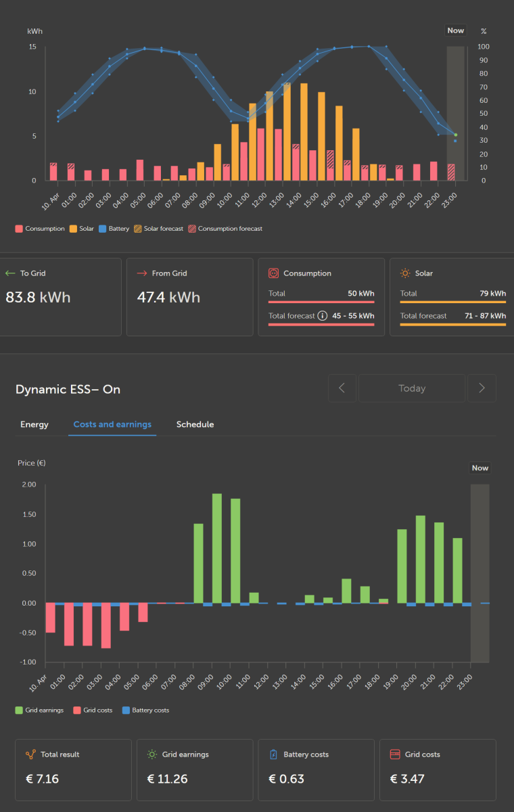The image size is (514, 812).
Task: Click the Total forecast info icon
Action: click(x=323, y=316)
